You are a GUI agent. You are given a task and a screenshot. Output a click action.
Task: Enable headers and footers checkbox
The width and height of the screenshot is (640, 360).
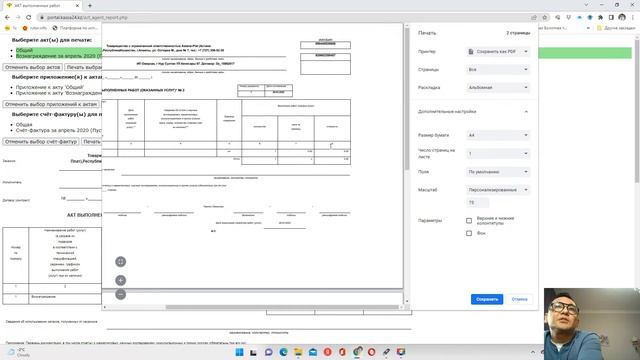(x=469, y=220)
